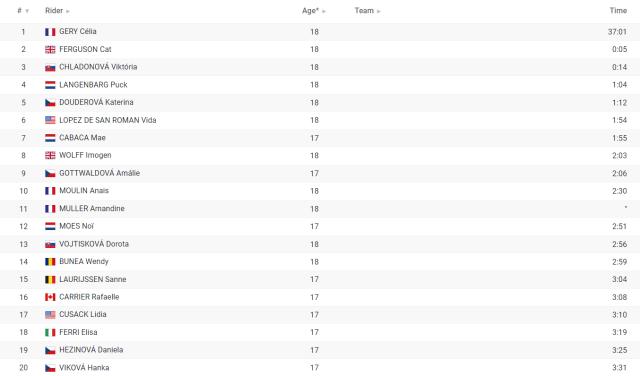View profile of GOTTWALDOVÁ Amálie
The height and width of the screenshot is (376, 640).
click(100, 173)
